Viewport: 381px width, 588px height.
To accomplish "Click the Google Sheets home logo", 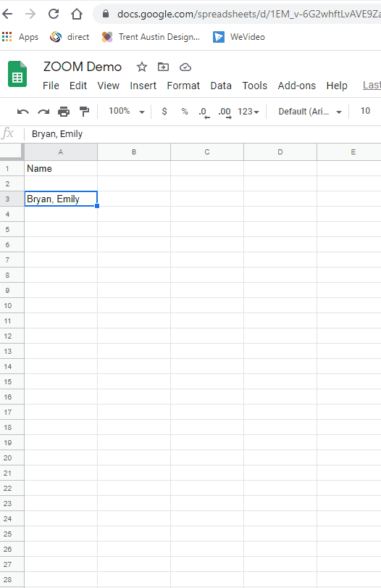I will point(17,74).
